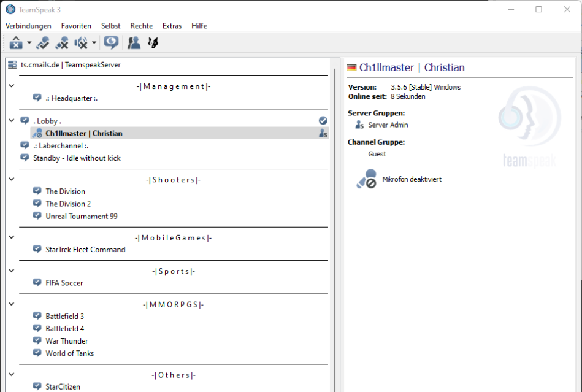Screen dimensions: 582x392
Task: Click Server Admin group icon in info panel
Action: click(x=359, y=125)
